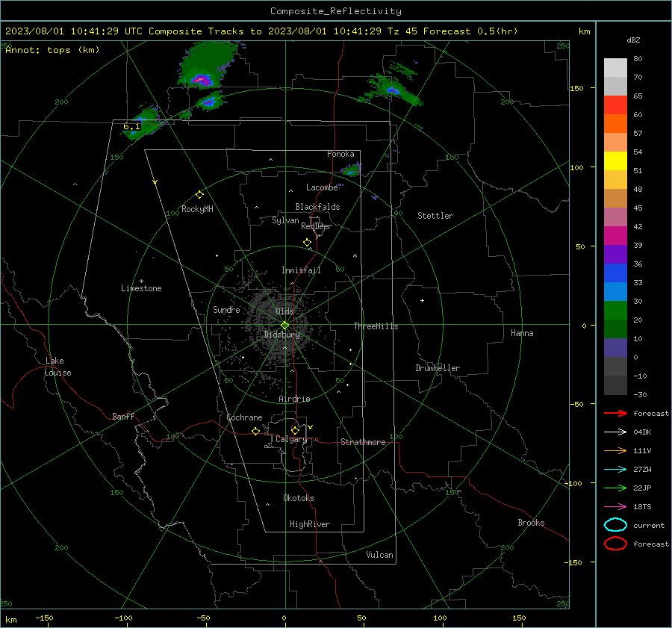Click the storm cell labeled 6.1
The height and width of the screenshot is (628, 672).
pyautogui.click(x=143, y=123)
